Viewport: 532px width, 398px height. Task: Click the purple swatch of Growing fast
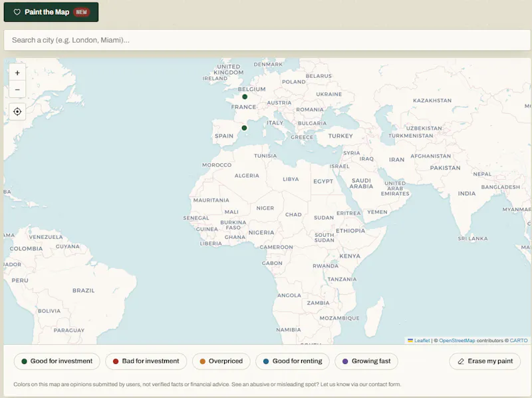pos(345,361)
